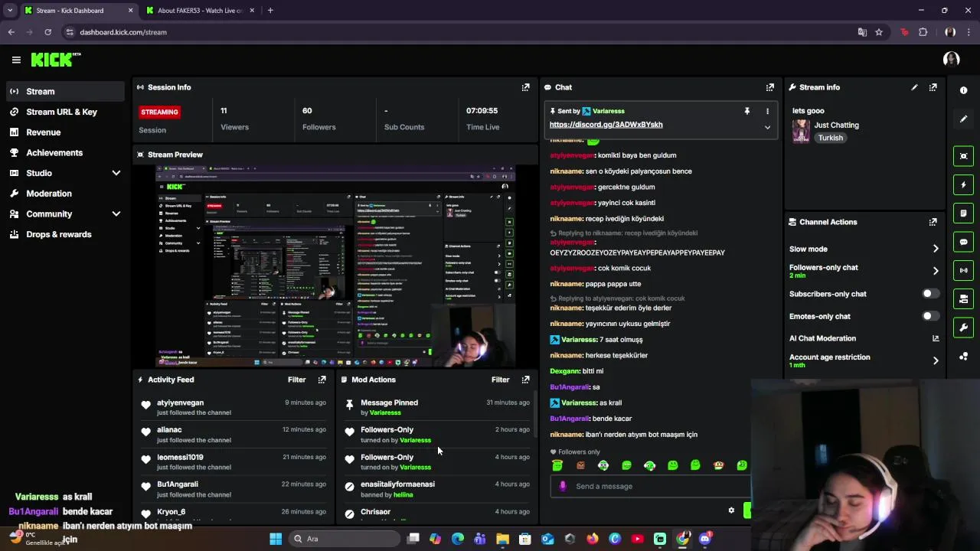Toggle the wrench widget in the right toolbar
Screen dimensions: 980x551
click(963, 328)
